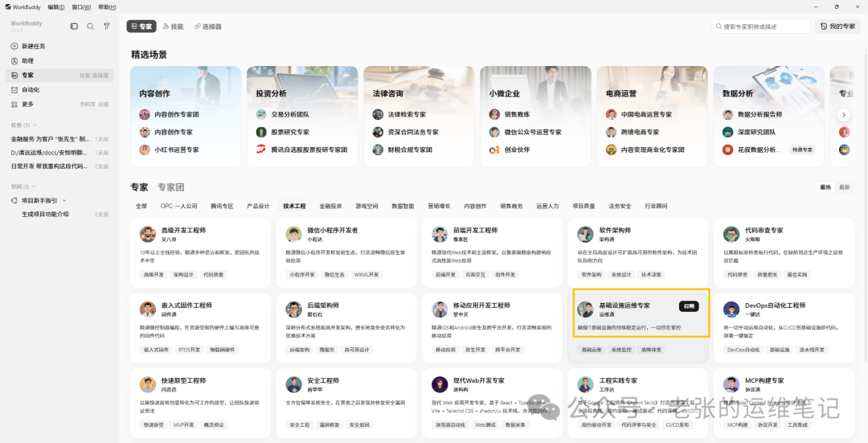Click avatar of 微信小程序开发者 card
The width and height of the screenshot is (868, 443).
coord(294,234)
